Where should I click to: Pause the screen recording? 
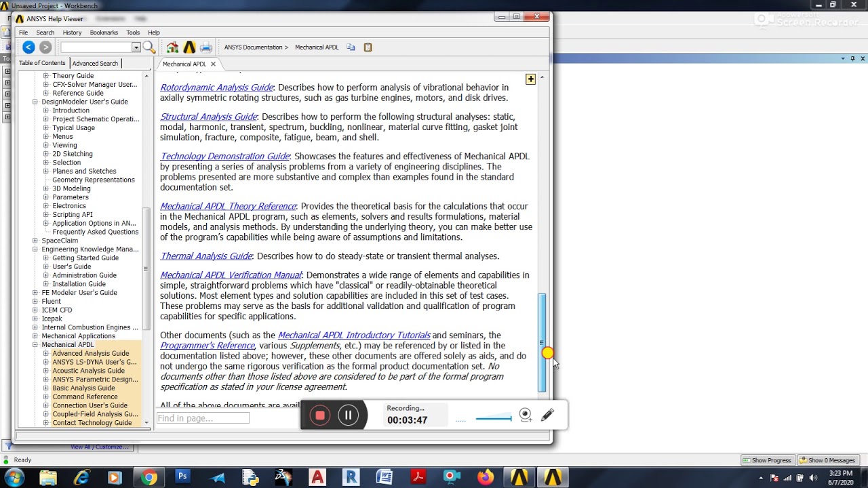click(348, 415)
